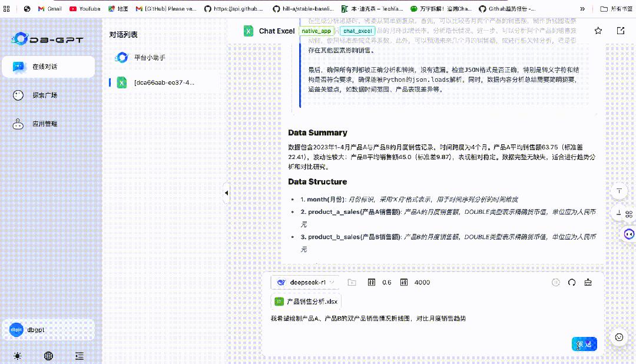
Task: Open the floating DB-GPT chatbot icon bottom right
Action: [x=628, y=234]
